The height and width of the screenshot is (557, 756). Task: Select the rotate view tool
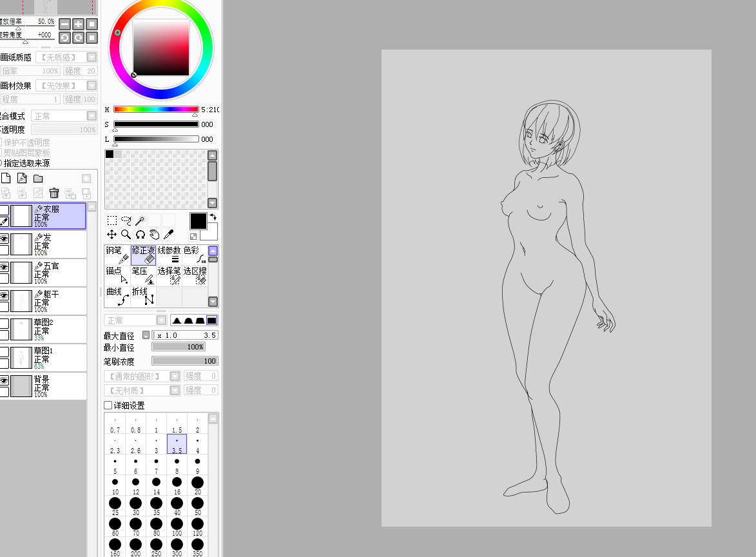point(141,235)
